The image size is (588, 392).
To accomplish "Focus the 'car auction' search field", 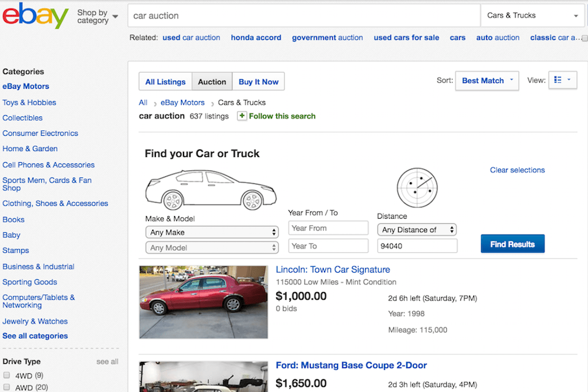I will click(x=304, y=16).
